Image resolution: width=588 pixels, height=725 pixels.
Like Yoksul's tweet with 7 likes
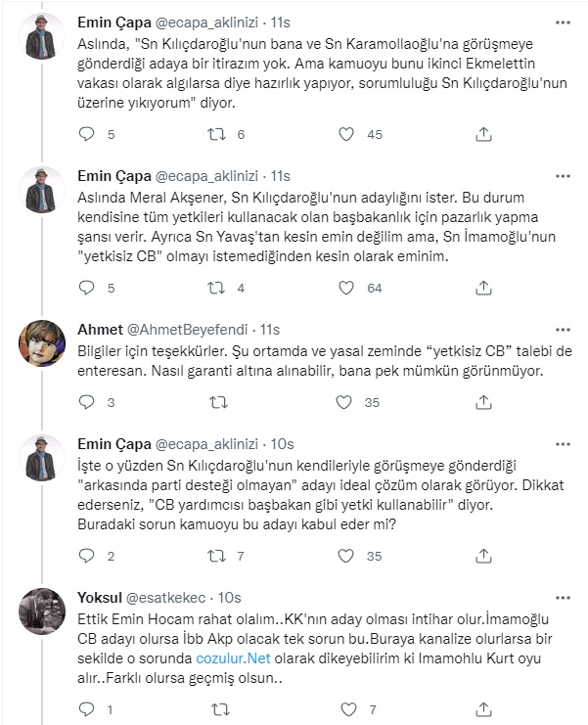click(x=348, y=708)
